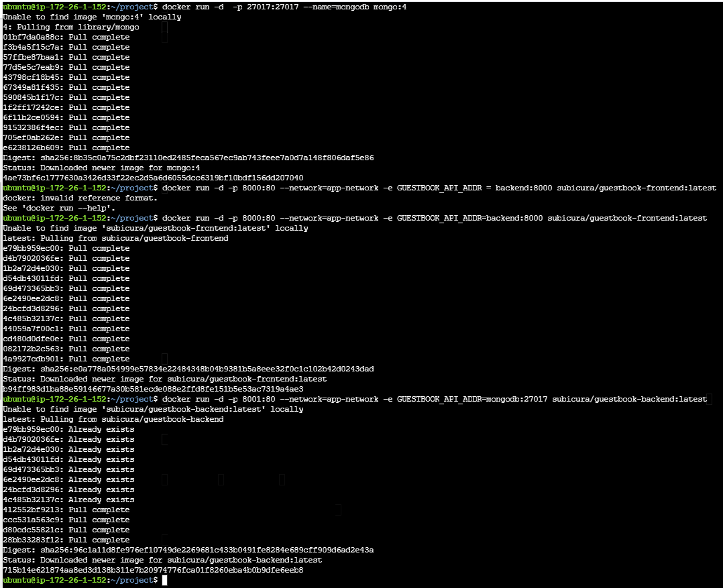
Task: Click "Unable to find image 'mongo:4' locally" line
Action: click(93, 17)
